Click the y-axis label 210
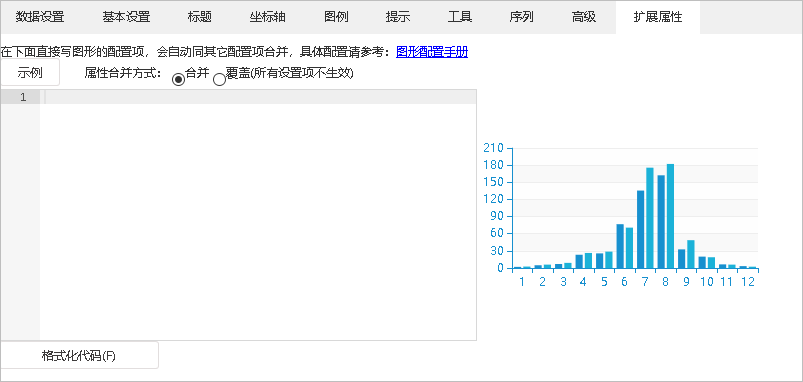This screenshot has width=803, height=382. [494, 148]
